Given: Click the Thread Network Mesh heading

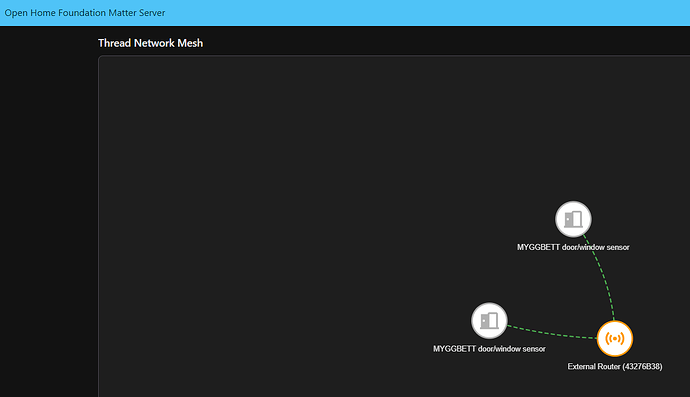Looking at the screenshot, I should click(x=150, y=43).
